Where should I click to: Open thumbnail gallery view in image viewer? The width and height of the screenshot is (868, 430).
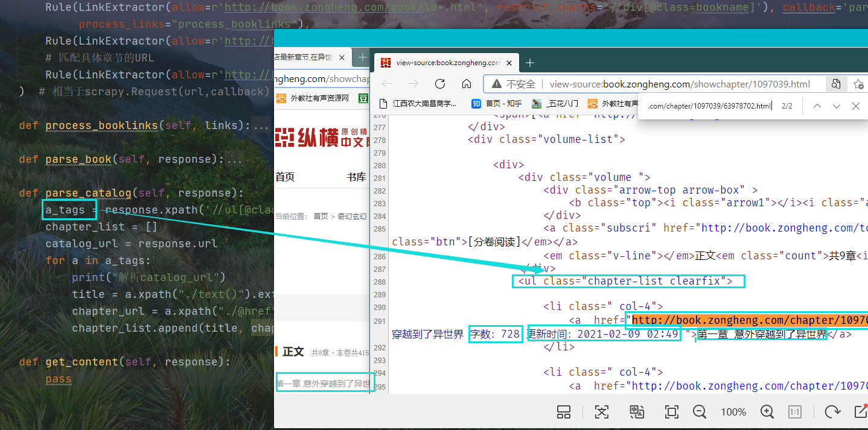(x=564, y=412)
